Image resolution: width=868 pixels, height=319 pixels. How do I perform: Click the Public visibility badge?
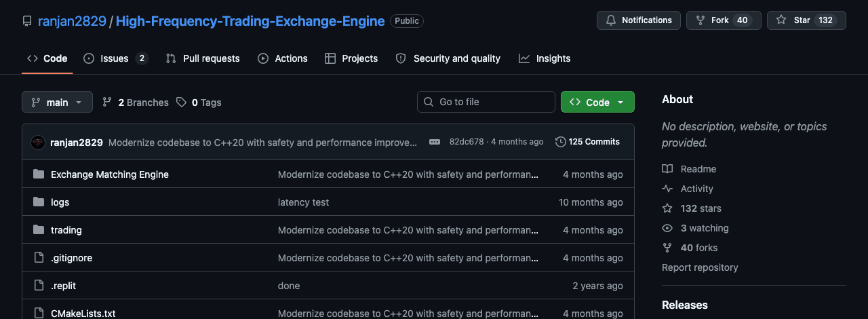click(x=407, y=21)
